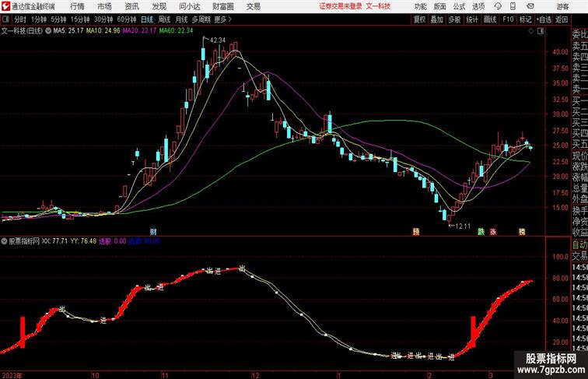Open the 功能 menu
Image resolution: width=588 pixels, height=379 pixels.
click(x=421, y=6)
